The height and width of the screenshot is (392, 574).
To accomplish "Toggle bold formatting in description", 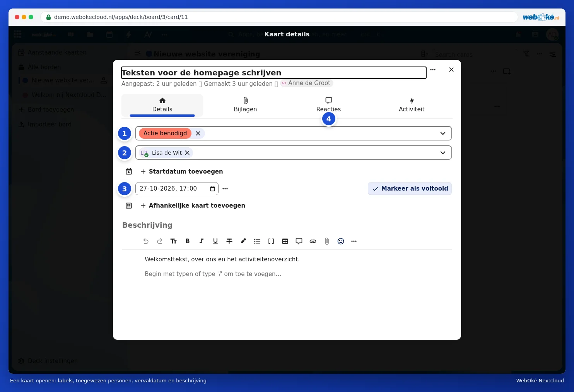I will (188, 241).
